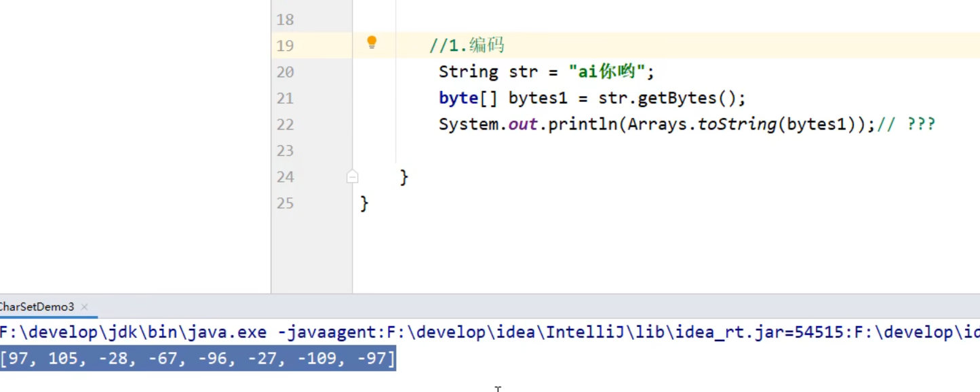Click line number 20 in the gutter
This screenshot has height=392, width=980.
285,72
